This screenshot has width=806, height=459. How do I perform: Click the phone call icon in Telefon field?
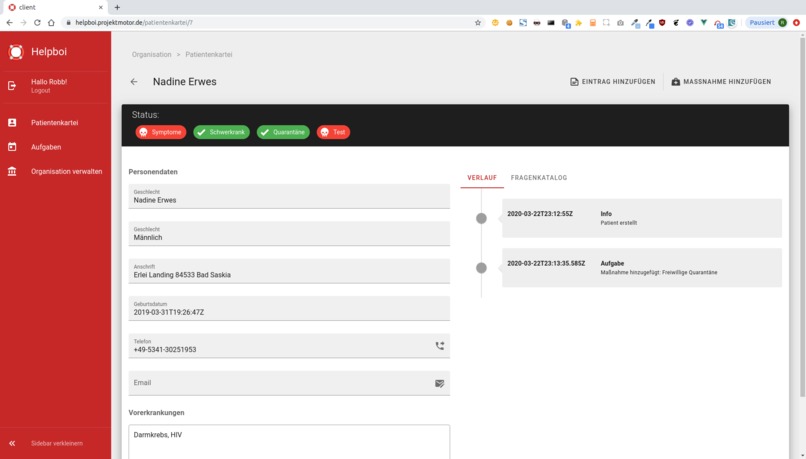(439, 346)
